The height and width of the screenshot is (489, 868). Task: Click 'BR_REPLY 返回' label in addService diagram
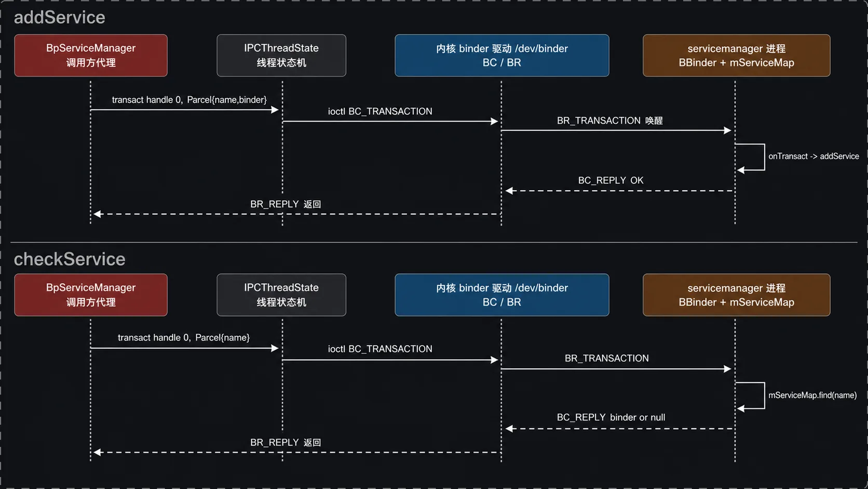(x=286, y=204)
